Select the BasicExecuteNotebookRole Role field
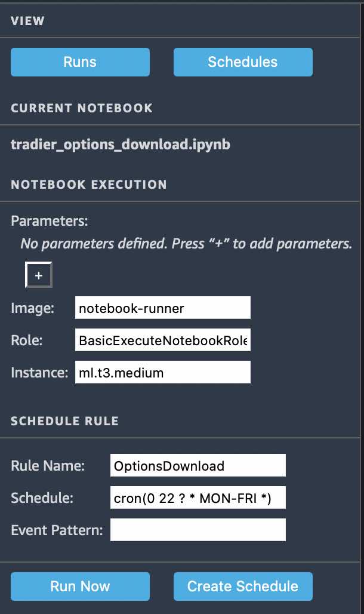 (x=162, y=339)
